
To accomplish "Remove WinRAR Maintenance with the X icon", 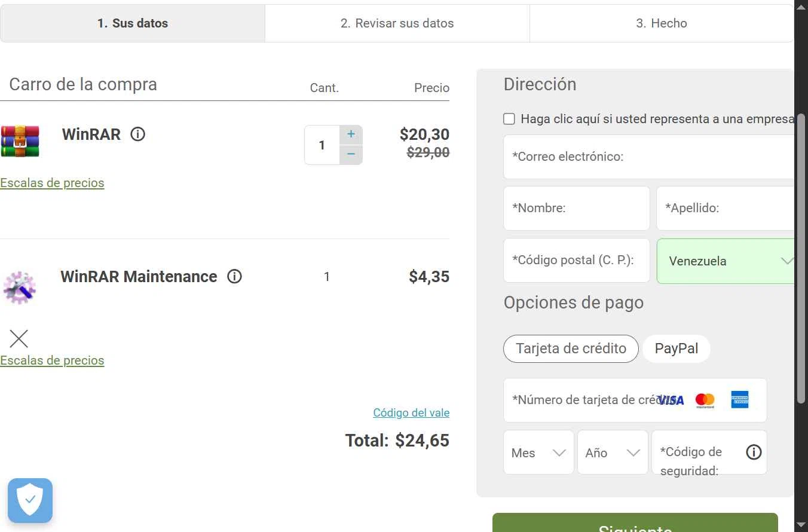I will (19, 339).
